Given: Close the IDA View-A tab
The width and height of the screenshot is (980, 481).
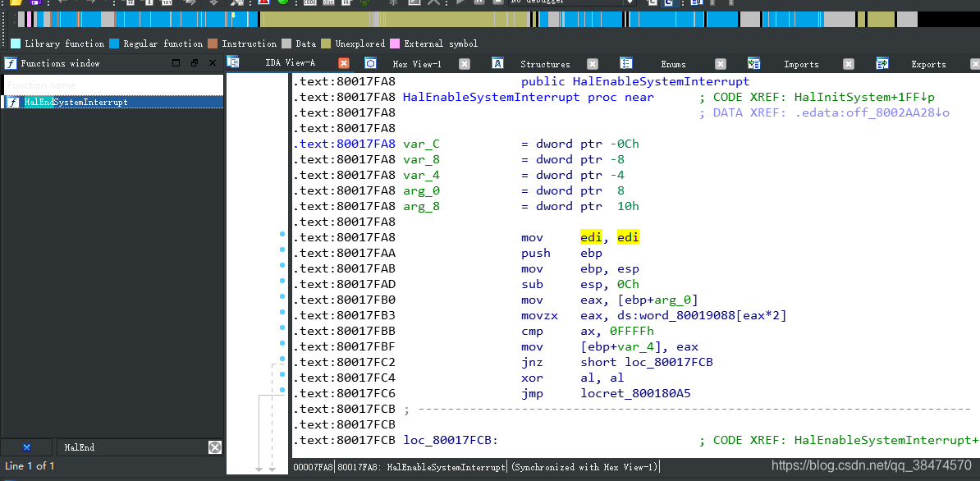Looking at the screenshot, I should (344, 63).
